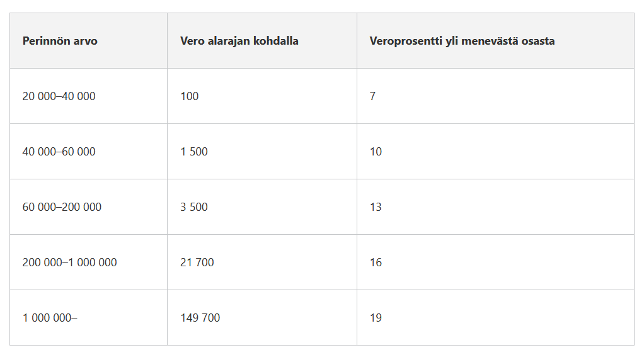Click the tax value 100 cell
Image resolution: width=644 pixels, height=355 pixels.
pos(189,96)
